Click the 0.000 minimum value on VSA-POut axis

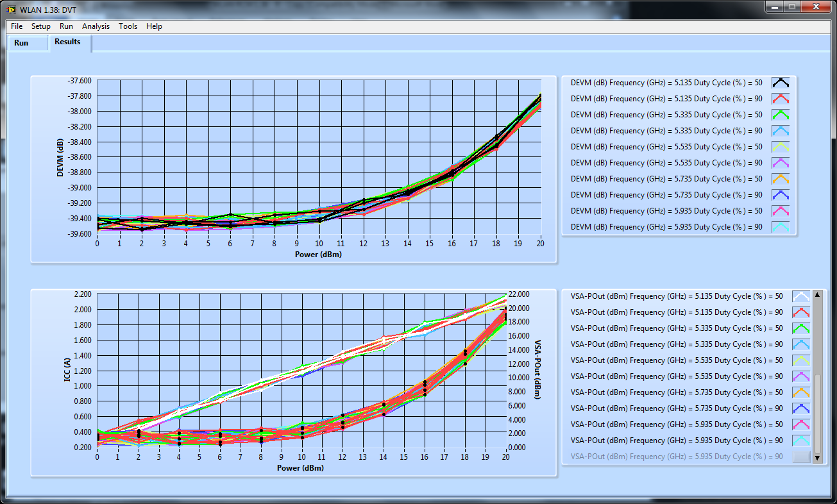pos(516,448)
